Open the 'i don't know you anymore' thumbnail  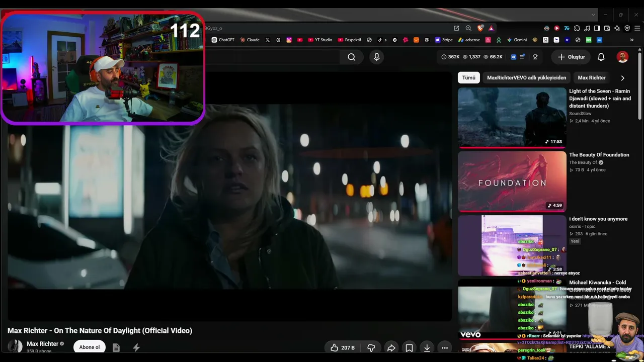[x=512, y=245]
